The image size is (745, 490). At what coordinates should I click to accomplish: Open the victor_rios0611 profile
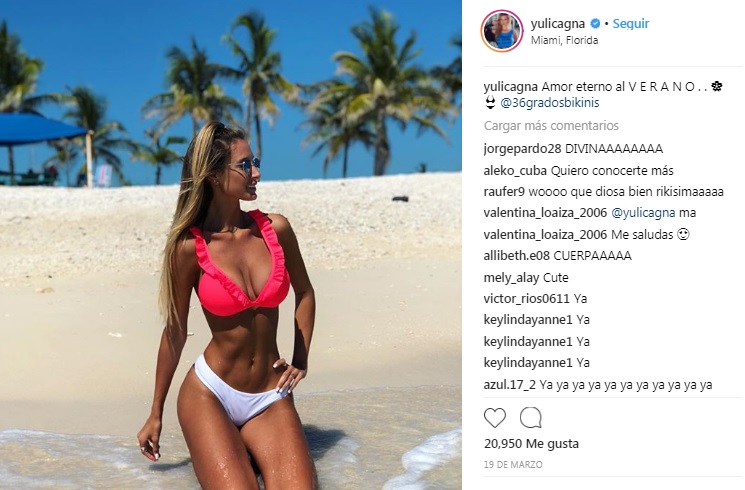point(526,298)
